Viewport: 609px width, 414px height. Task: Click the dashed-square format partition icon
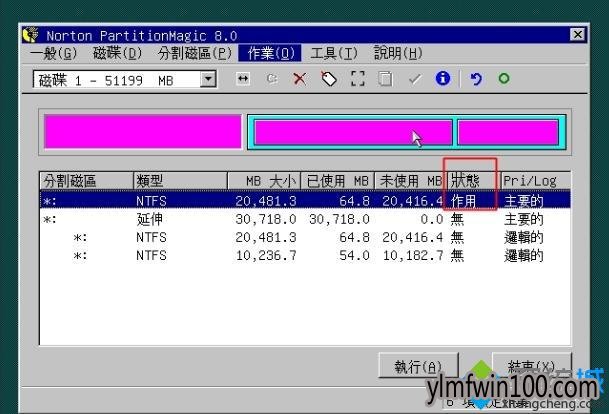(357, 79)
